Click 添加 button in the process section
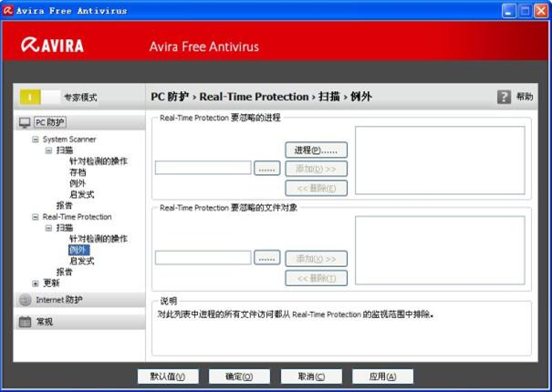Image resolution: width=552 pixels, height=392 pixels. [x=316, y=169]
